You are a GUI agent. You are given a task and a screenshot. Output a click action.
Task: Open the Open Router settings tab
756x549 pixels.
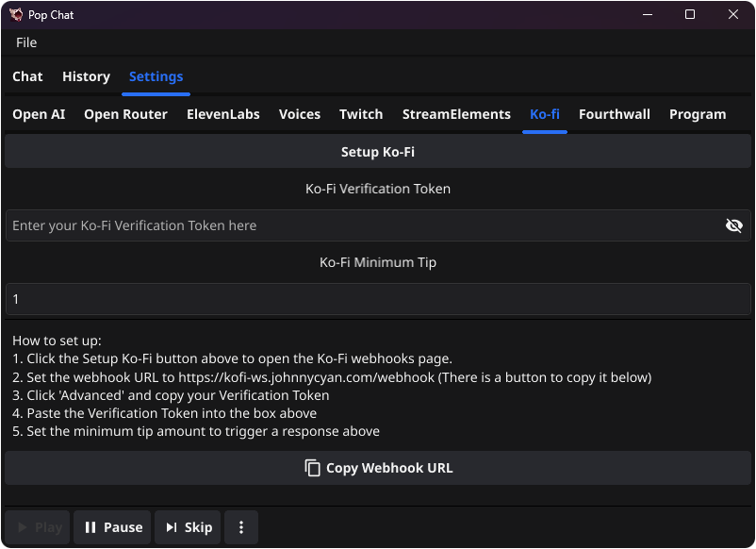(125, 114)
